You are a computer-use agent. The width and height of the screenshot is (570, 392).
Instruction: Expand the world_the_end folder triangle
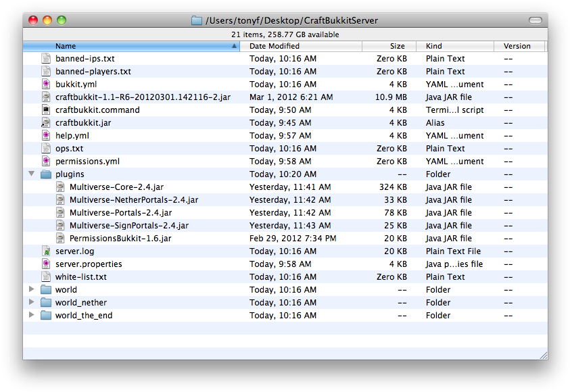coord(32,315)
